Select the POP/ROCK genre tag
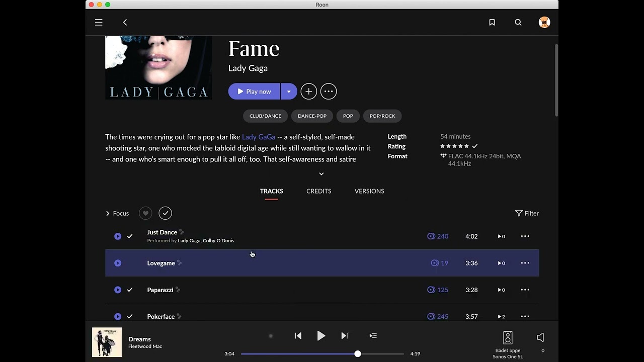Viewport: 644px width, 362px height. [x=382, y=116]
